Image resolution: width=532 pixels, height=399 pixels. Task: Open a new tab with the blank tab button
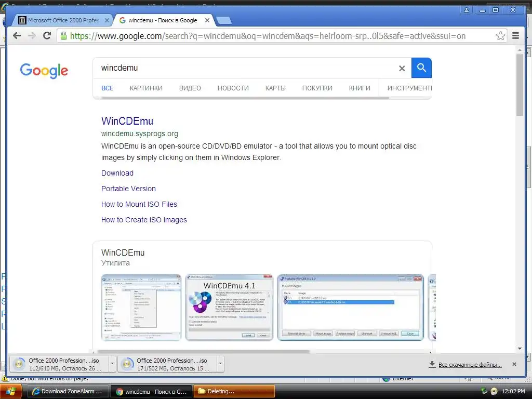coord(223,21)
